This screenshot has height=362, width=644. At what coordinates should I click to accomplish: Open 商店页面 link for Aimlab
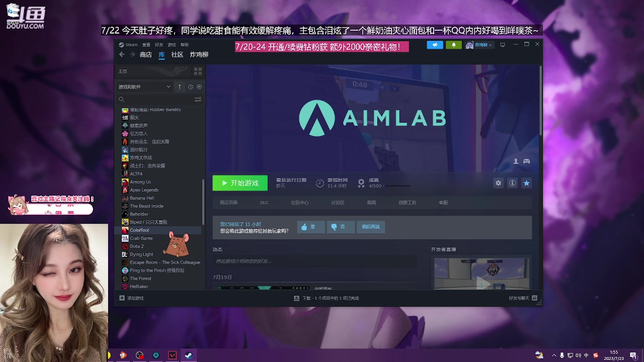[x=228, y=203]
